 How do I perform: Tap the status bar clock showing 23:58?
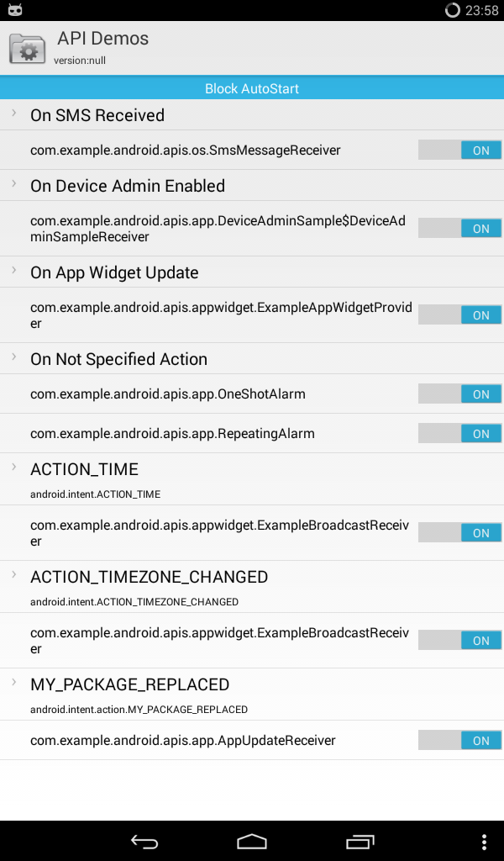(482, 11)
